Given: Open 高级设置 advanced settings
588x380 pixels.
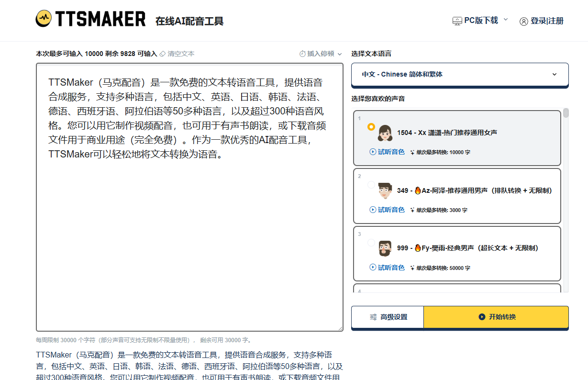Looking at the screenshot, I should 388,317.
